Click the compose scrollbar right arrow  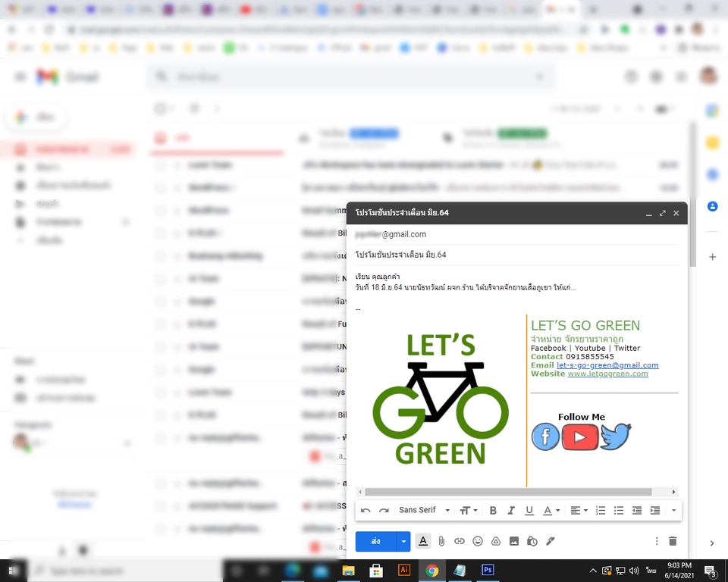tap(673, 492)
